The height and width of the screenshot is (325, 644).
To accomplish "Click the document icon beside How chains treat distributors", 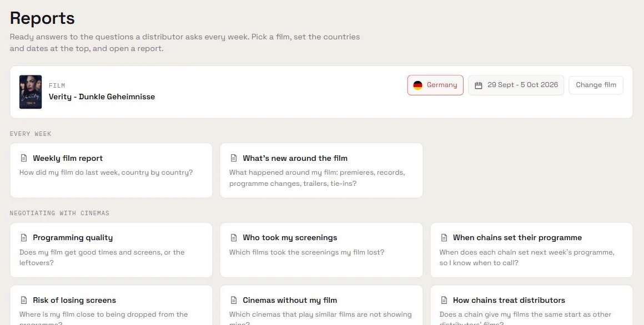I will pos(444,301).
